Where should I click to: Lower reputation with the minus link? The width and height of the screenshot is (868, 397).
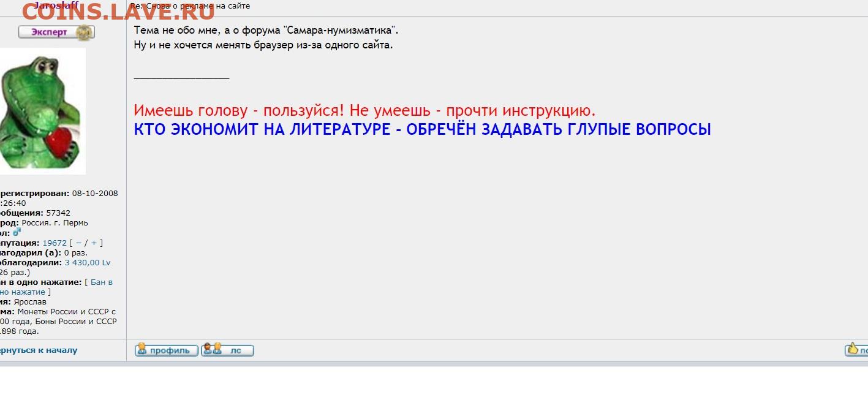(x=78, y=243)
